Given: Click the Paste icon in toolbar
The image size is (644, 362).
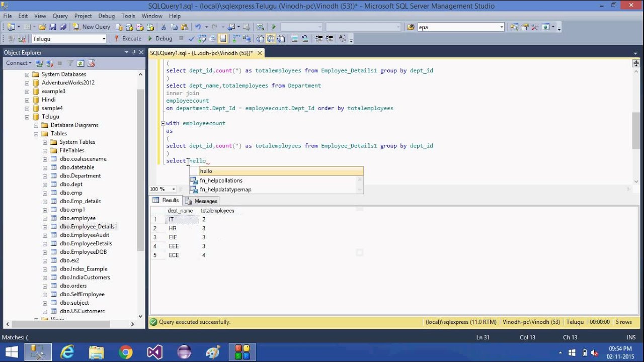Looking at the screenshot, I should pyautogui.click(x=184, y=27).
